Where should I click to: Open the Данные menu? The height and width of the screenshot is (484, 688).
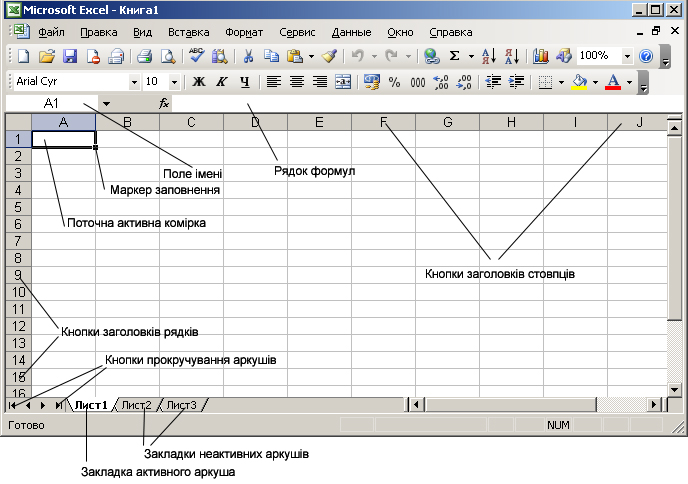tap(351, 32)
